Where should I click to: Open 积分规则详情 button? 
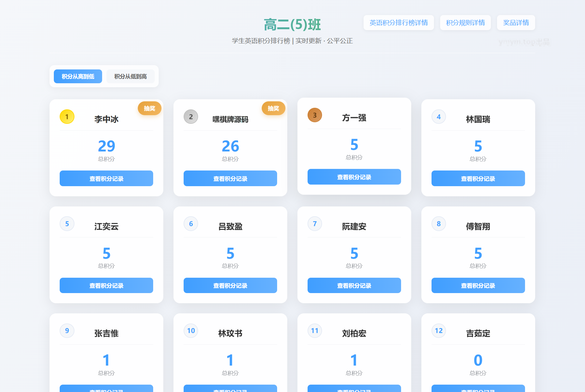click(x=465, y=23)
